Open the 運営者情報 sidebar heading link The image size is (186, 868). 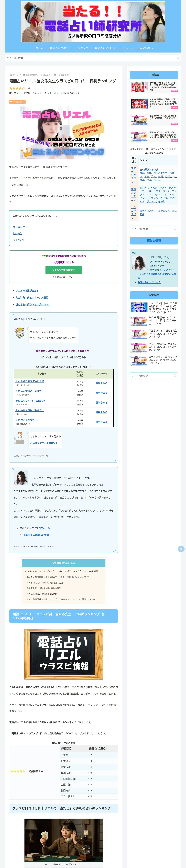[154, 241]
